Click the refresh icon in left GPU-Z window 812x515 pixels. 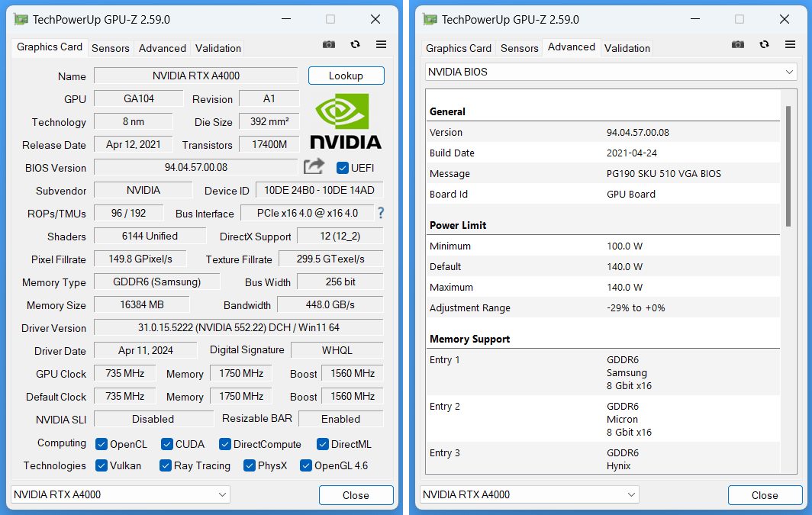coord(356,44)
